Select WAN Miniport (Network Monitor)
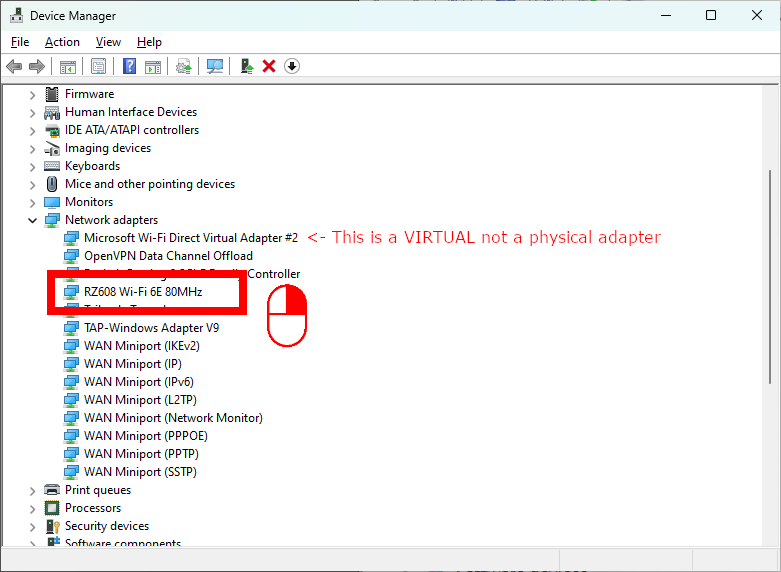This screenshot has height=572, width=781. point(173,418)
